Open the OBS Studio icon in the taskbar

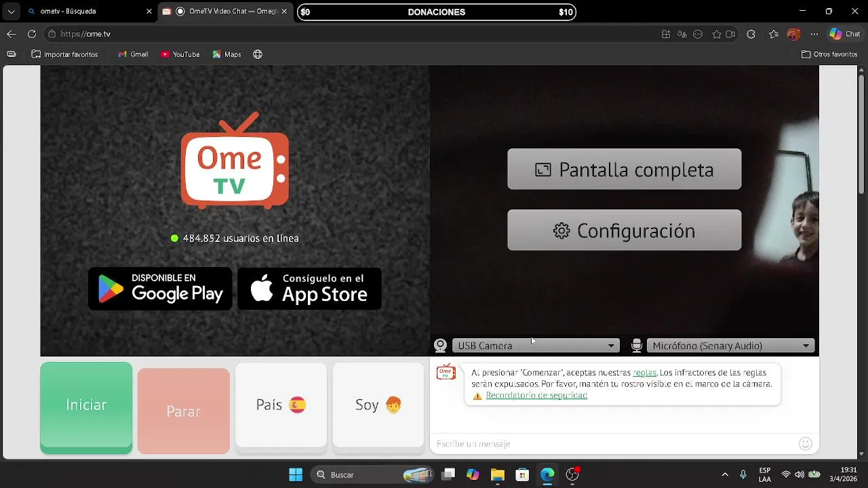click(572, 474)
